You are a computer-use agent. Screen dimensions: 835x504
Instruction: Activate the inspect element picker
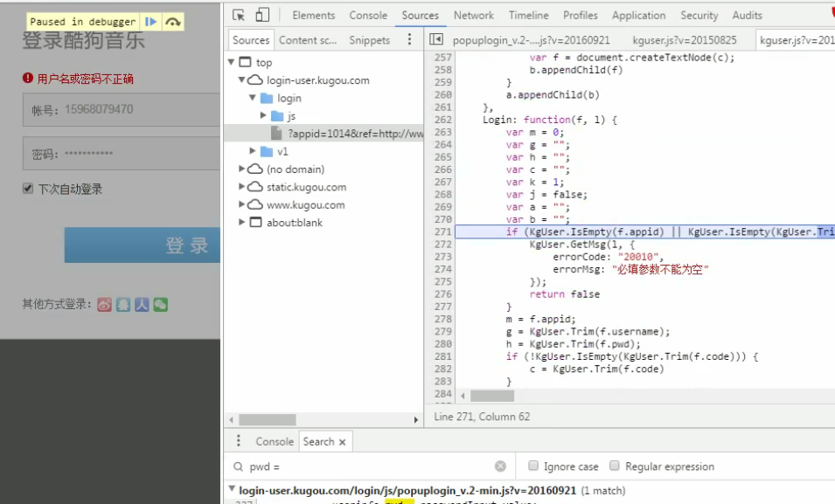(x=239, y=15)
